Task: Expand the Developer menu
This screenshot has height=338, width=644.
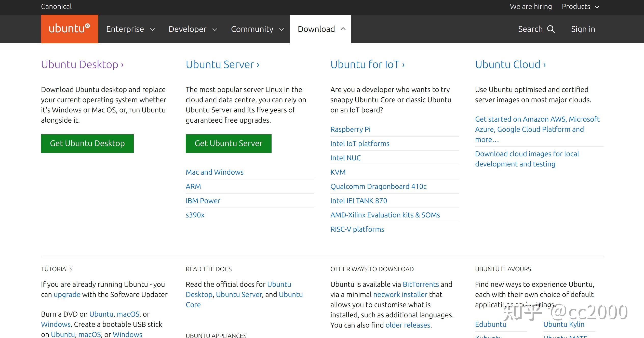Action: pyautogui.click(x=193, y=29)
